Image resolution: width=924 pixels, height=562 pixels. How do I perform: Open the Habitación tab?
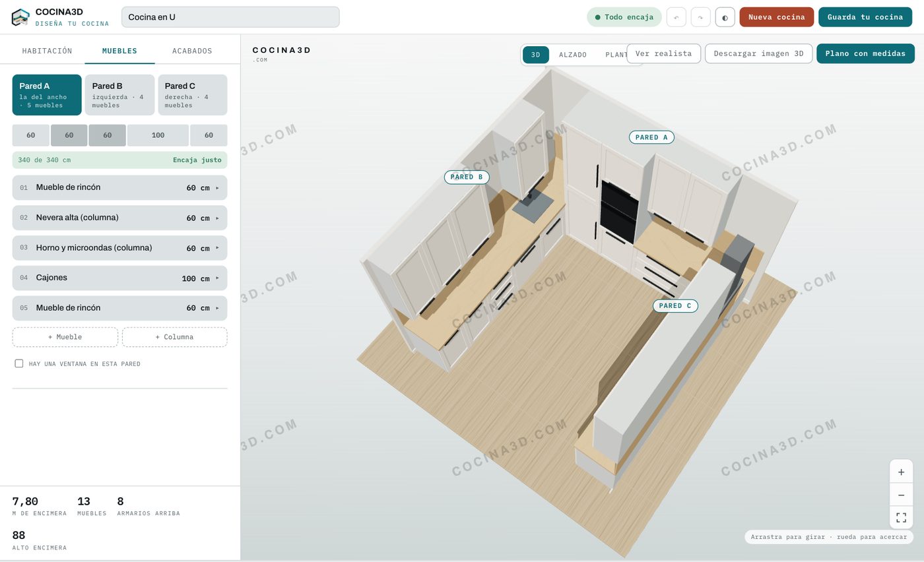(47, 51)
